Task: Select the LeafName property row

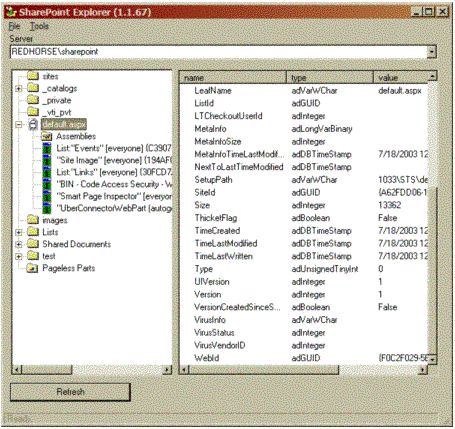Action: 304,91
